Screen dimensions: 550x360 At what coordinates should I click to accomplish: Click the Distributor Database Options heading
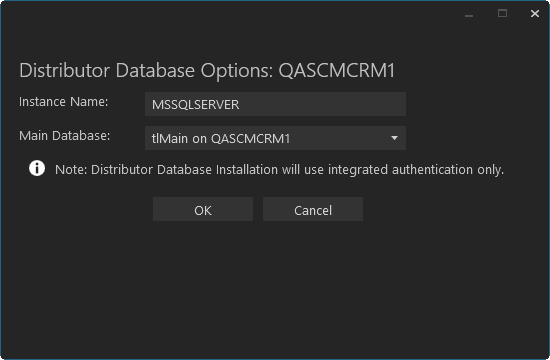click(x=207, y=71)
